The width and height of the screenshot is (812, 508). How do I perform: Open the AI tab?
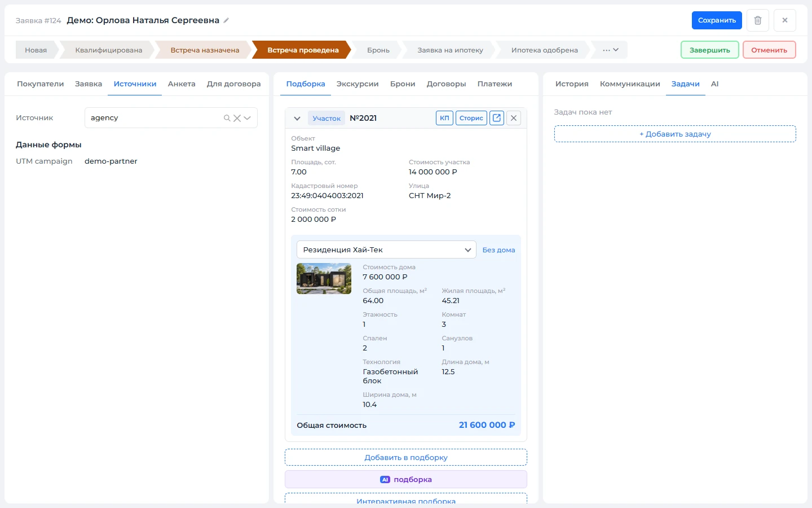tap(714, 84)
